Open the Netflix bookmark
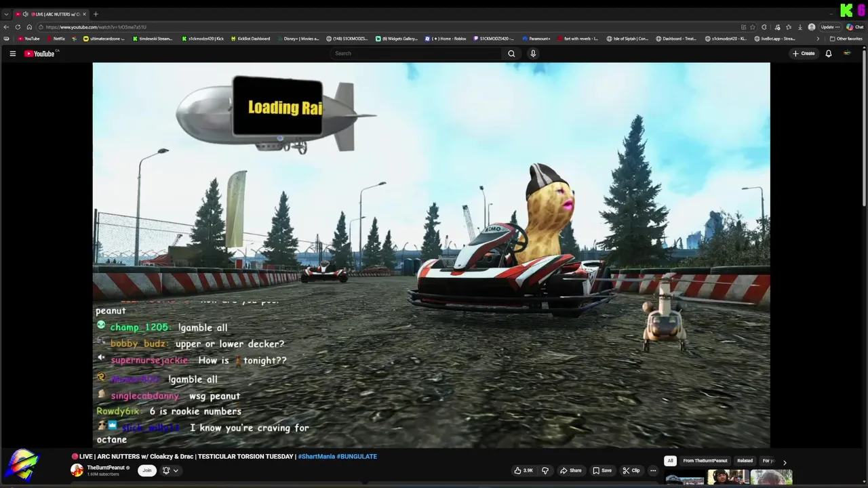The height and width of the screenshot is (488, 868). pyautogui.click(x=56, y=39)
